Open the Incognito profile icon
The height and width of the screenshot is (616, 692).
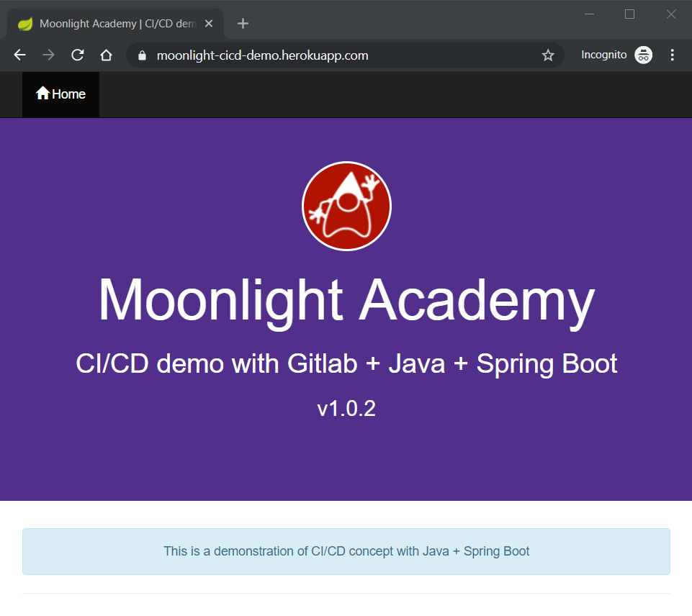pyautogui.click(x=644, y=55)
